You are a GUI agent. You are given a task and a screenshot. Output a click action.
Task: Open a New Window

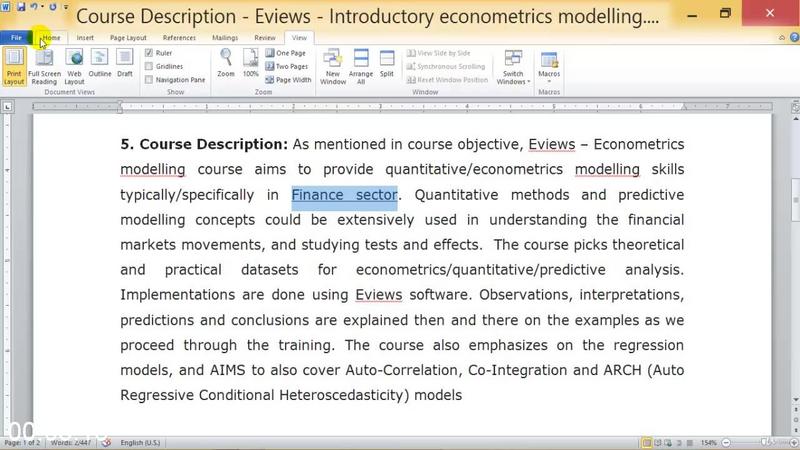(x=333, y=67)
